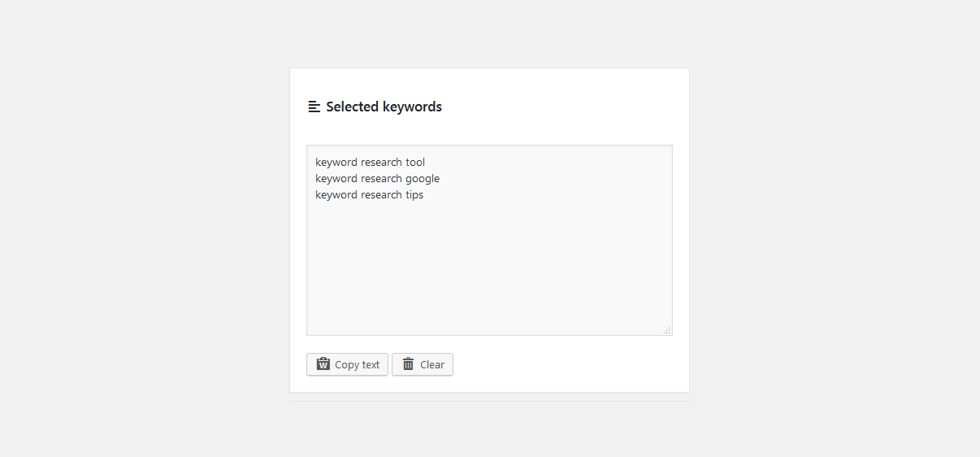Click 'keyword' in the third textarea line
980x457 pixels.
(x=336, y=195)
